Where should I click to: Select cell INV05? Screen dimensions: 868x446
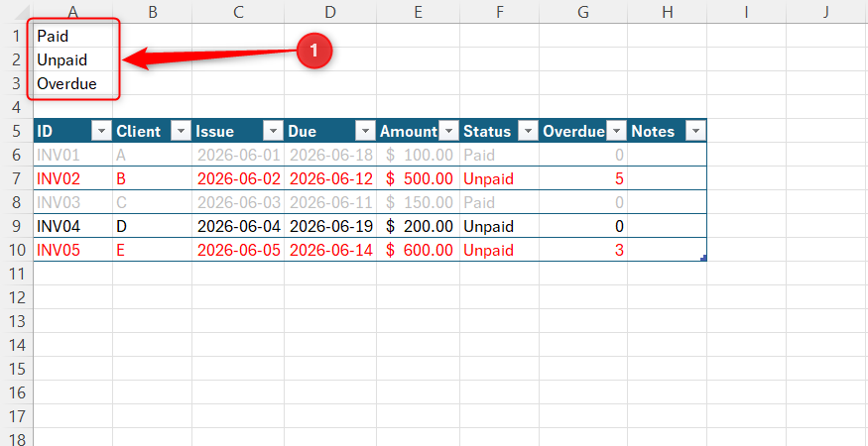tap(73, 250)
